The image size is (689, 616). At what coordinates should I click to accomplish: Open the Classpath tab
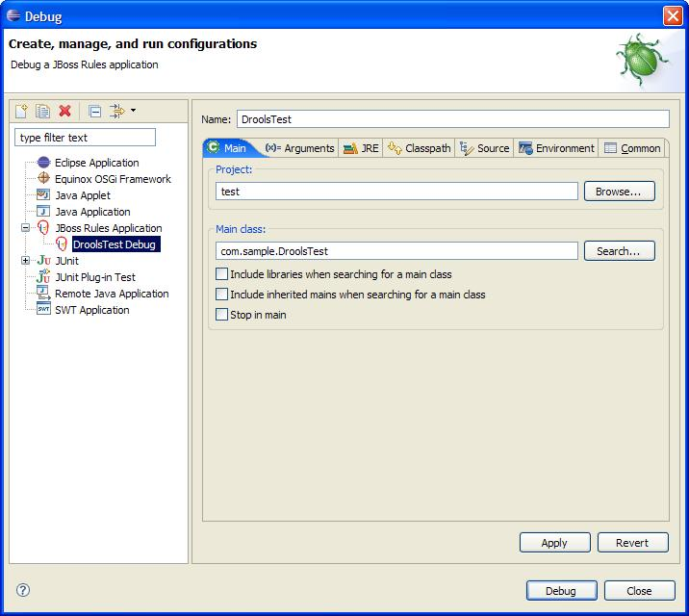(420, 148)
